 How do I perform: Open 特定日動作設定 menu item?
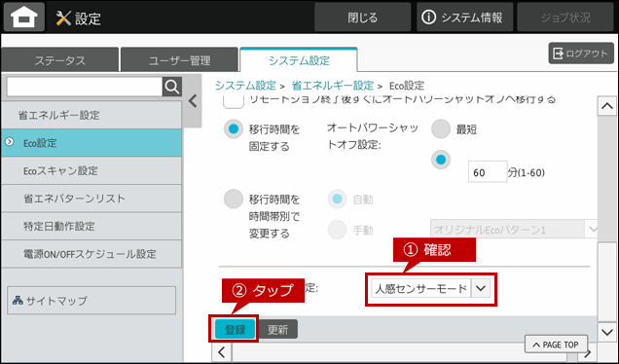click(91, 226)
